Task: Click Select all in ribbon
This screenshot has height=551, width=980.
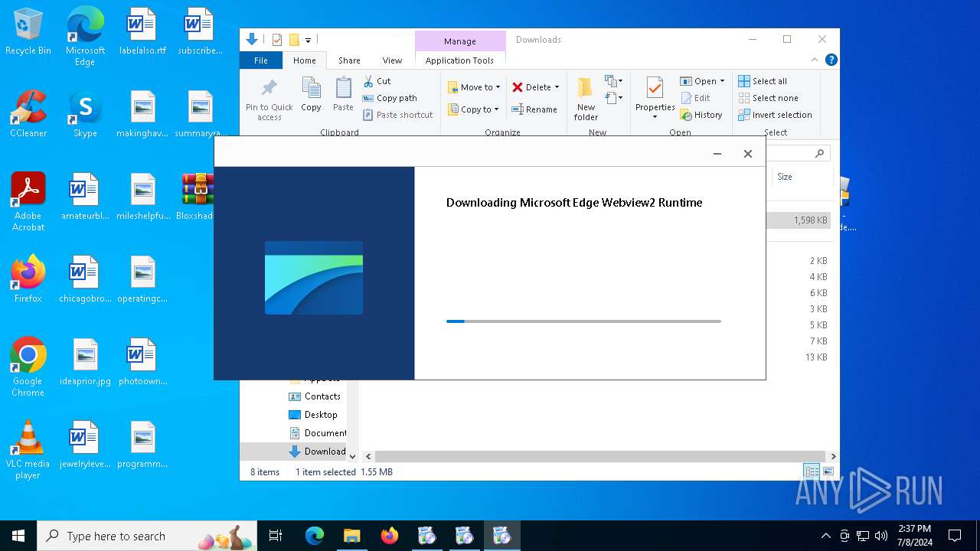Action: click(x=763, y=81)
